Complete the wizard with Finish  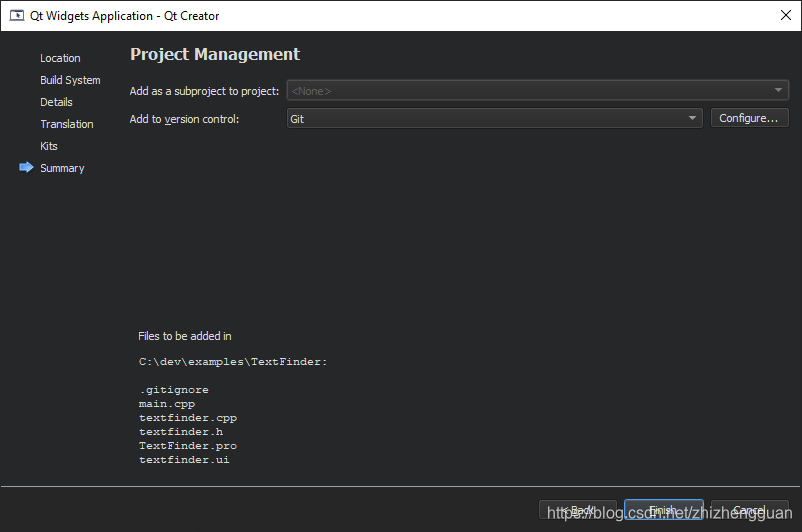tap(663, 510)
